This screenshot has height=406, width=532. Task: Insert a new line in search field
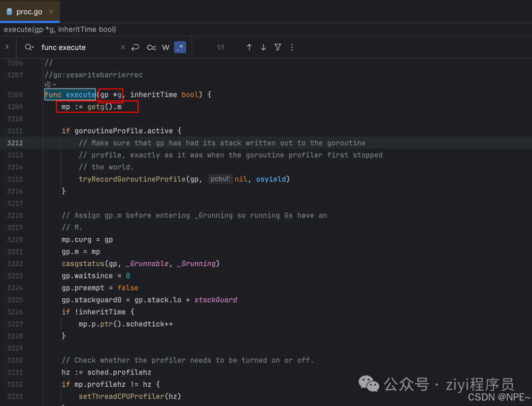point(135,47)
